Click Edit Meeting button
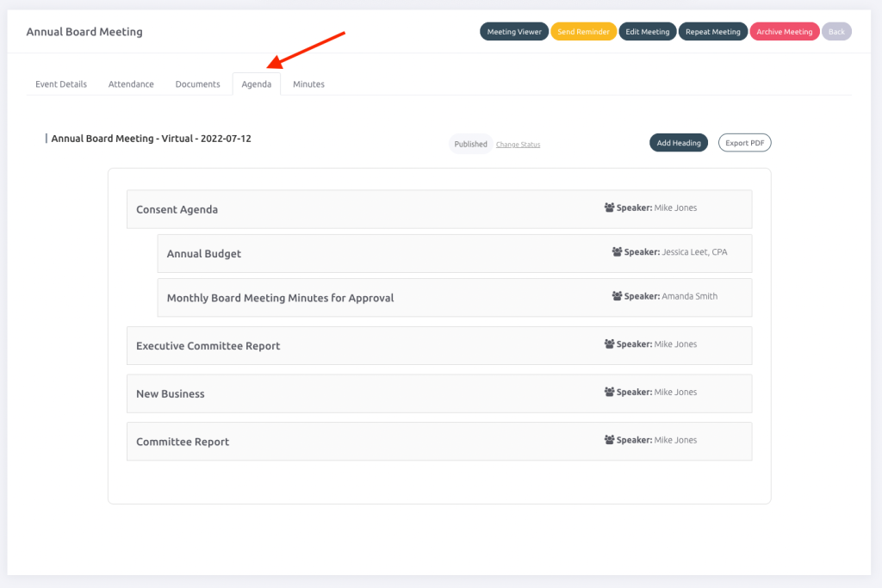This screenshot has height=588, width=882. pyautogui.click(x=648, y=32)
